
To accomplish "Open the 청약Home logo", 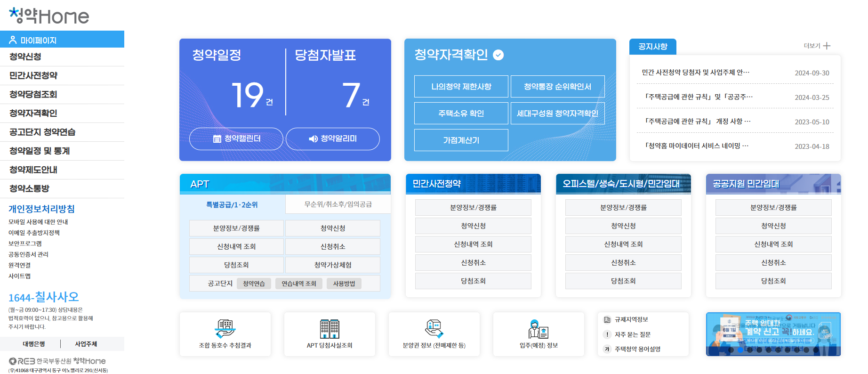I will pyautogui.click(x=49, y=16).
